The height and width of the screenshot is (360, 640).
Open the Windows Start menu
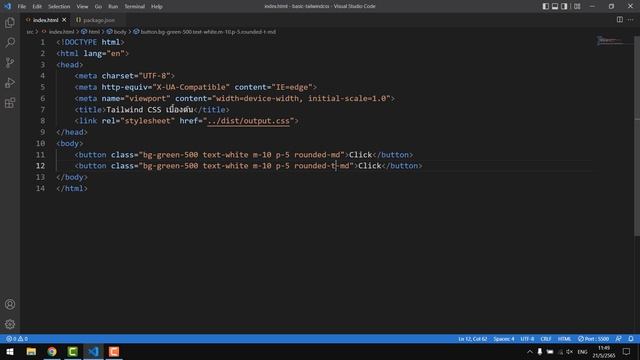[10, 351]
